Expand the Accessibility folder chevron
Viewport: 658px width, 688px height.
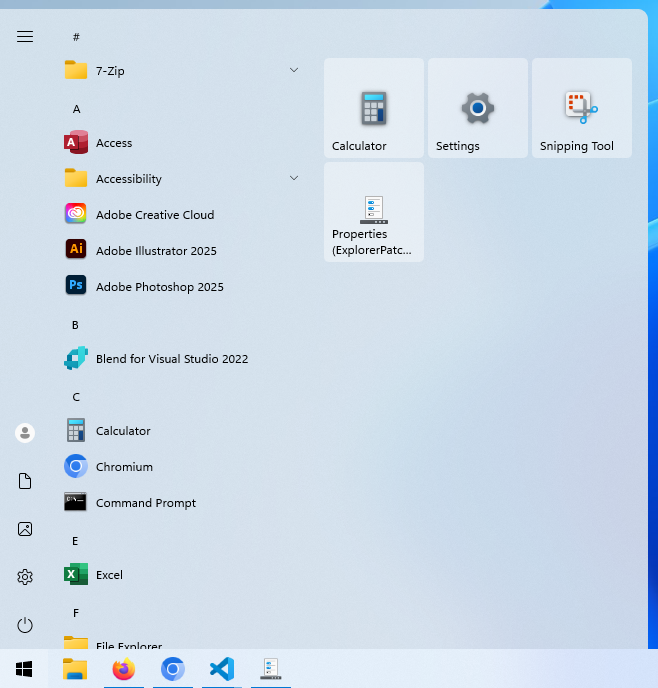click(x=294, y=178)
